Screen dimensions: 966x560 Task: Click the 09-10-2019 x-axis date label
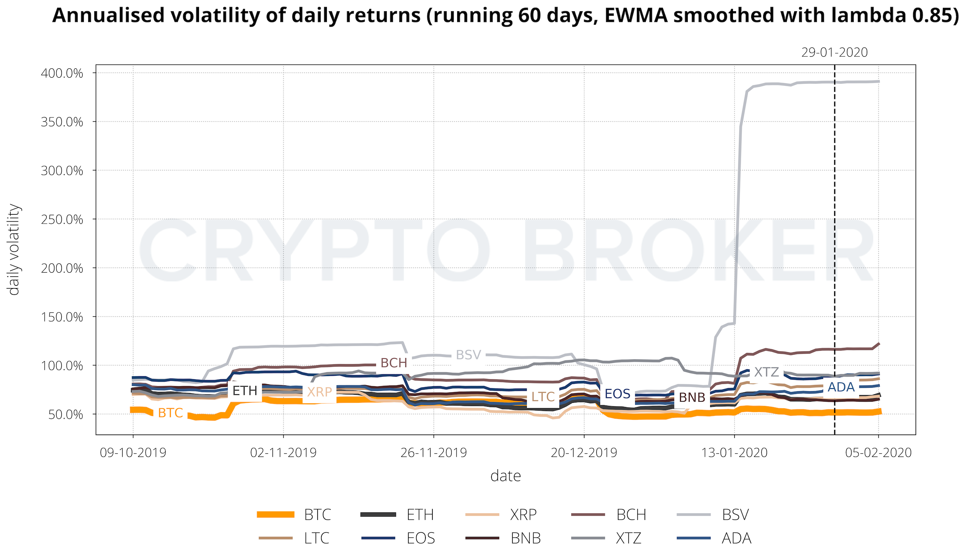click(133, 452)
